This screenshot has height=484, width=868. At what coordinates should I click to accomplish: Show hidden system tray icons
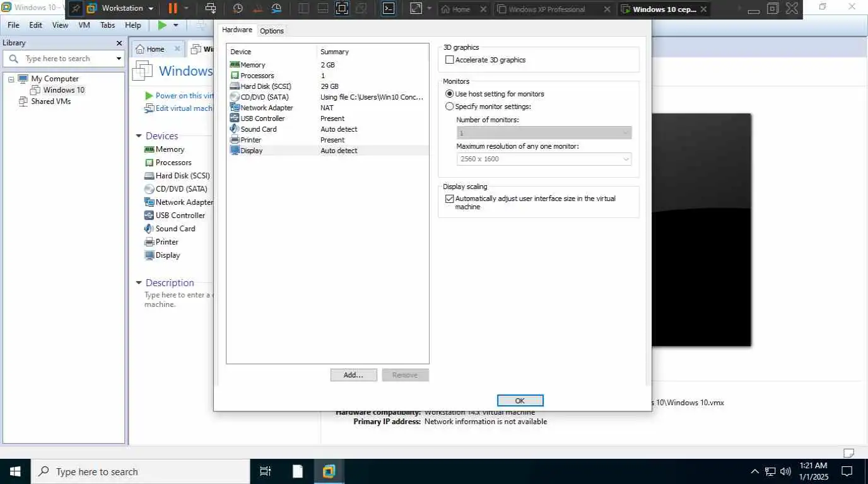point(754,471)
